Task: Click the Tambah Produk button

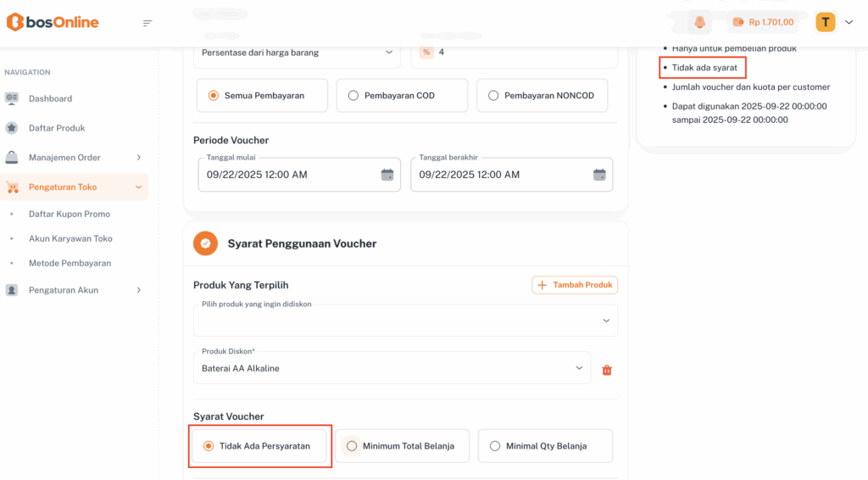Action: [575, 285]
